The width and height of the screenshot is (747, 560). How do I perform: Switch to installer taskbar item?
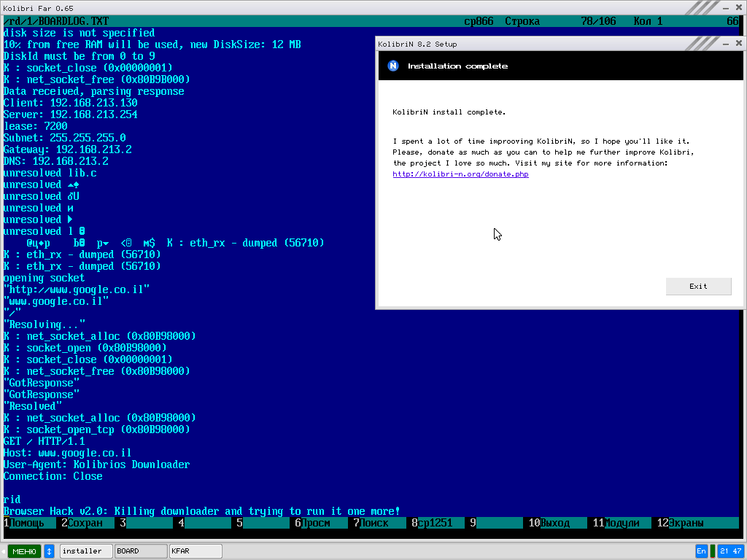(85, 551)
